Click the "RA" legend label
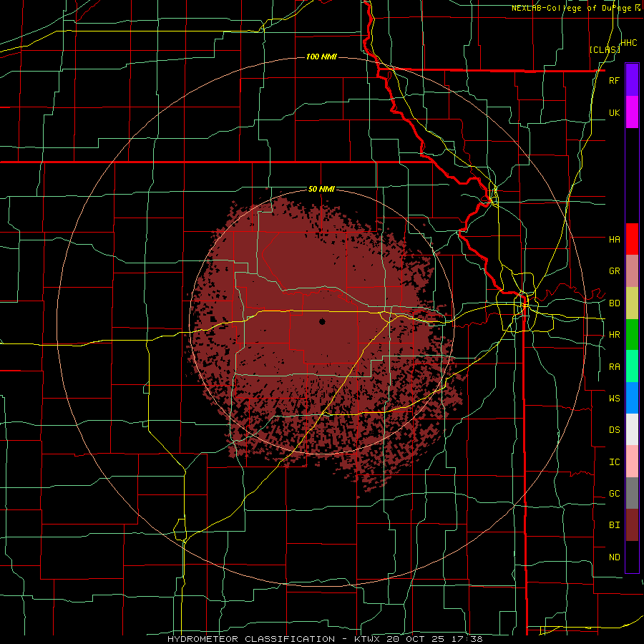644x644 pixels. point(614,367)
